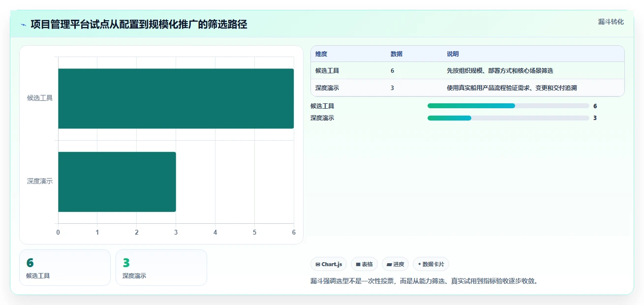This screenshot has width=644, height=305.
Task: Click the x-axis tick label 3
Action: (x=176, y=232)
